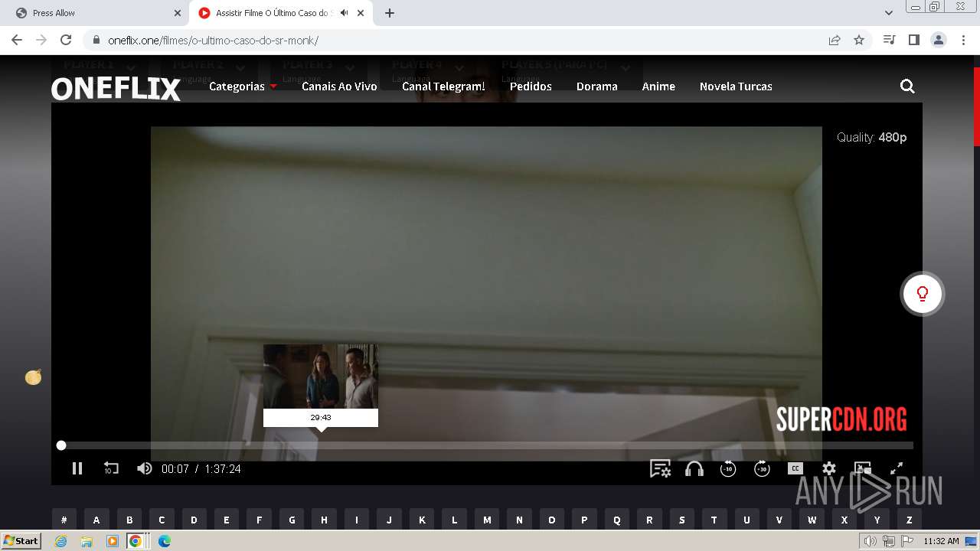The image size is (980, 551).
Task: Bookmark this page with the star
Action: [x=859, y=40]
